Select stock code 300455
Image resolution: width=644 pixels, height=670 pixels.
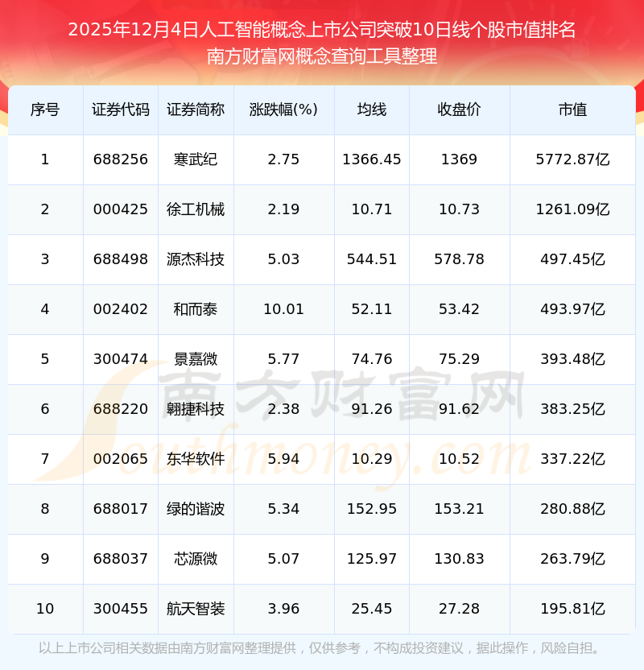[x=121, y=609]
